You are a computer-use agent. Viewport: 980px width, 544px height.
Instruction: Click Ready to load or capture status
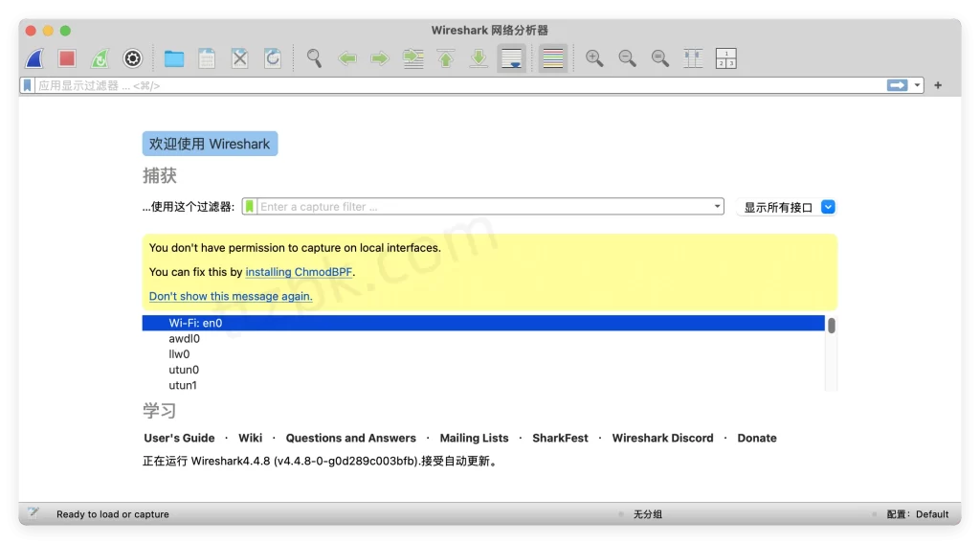tap(113, 514)
